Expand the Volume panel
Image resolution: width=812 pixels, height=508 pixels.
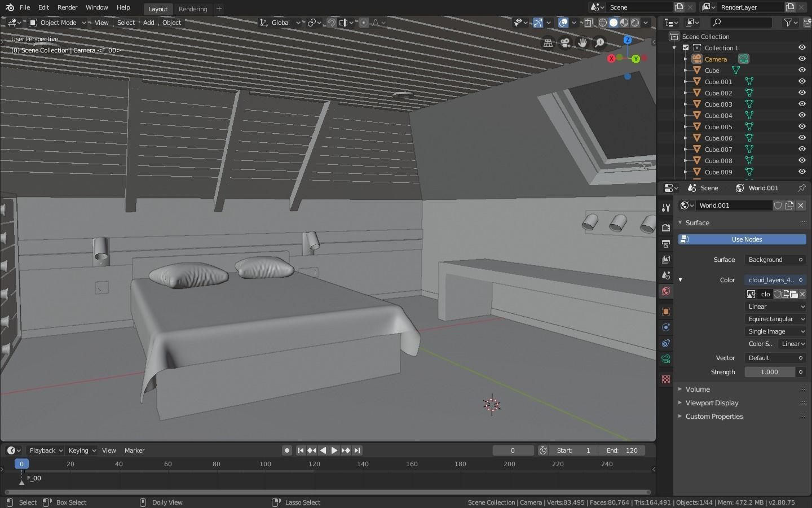(697, 389)
